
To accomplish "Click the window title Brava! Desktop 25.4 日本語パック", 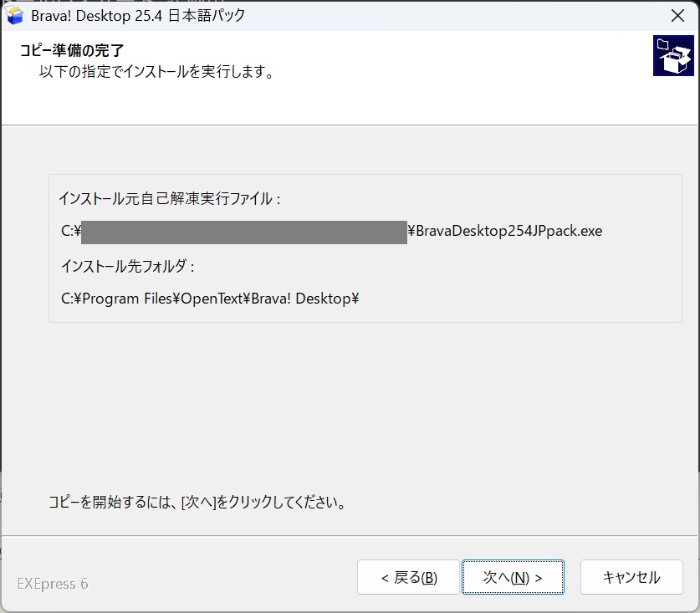I will 138,15.
